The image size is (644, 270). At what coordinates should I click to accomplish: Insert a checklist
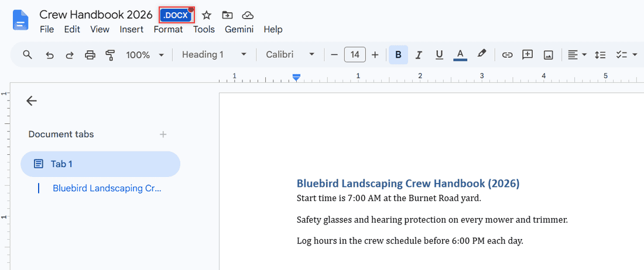621,55
